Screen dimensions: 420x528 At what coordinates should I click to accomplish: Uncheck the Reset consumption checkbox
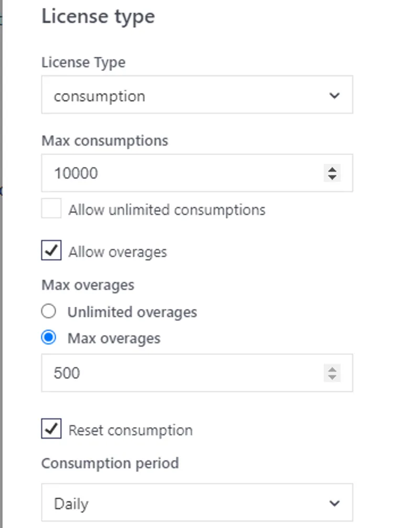tap(51, 429)
